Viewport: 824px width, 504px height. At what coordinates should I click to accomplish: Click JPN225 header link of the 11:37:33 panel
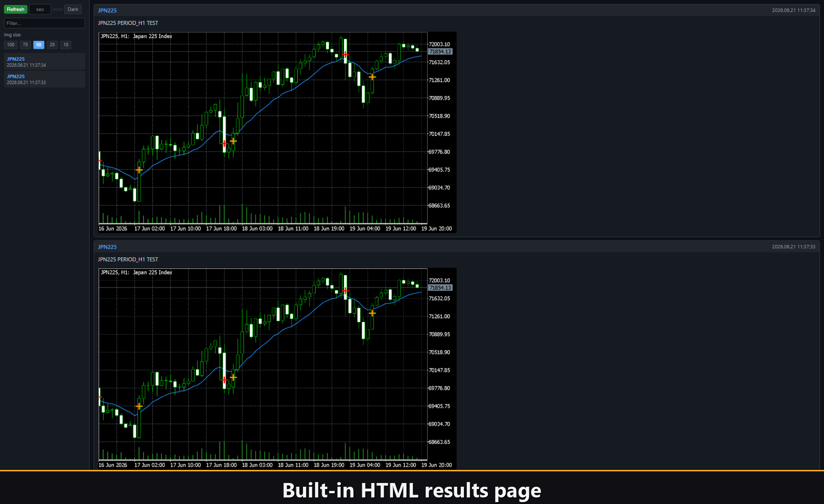[107, 247]
